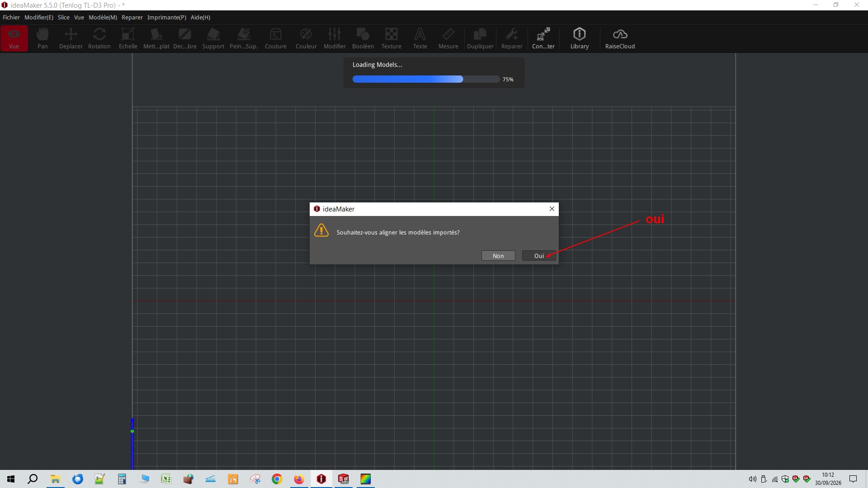Select the Rotation tool
This screenshot has width=868, height=488.
(99, 38)
